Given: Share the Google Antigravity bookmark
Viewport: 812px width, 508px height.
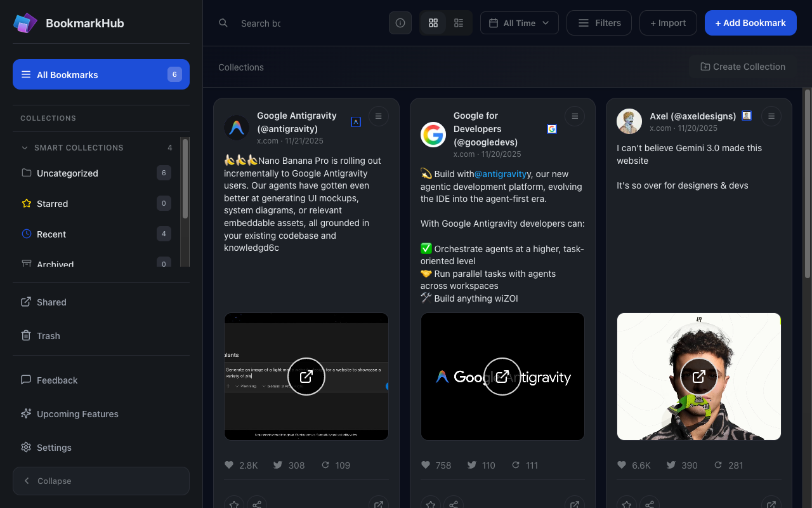Looking at the screenshot, I should pyautogui.click(x=257, y=505).
